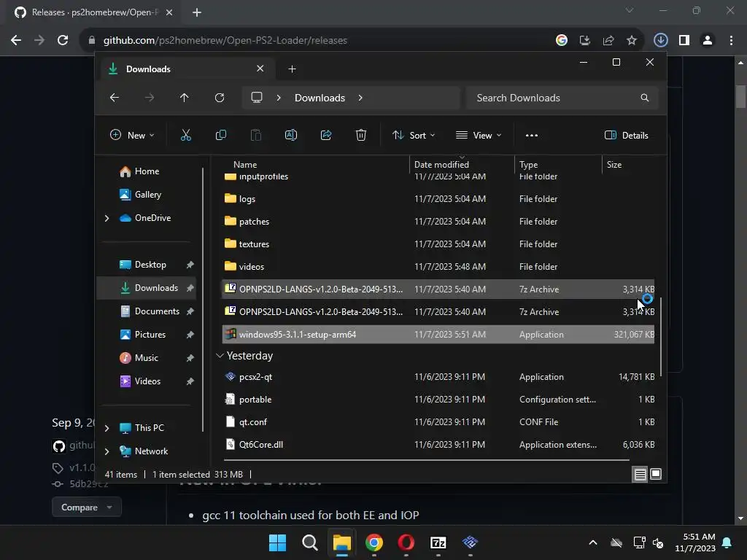The image size is (747, 560).
Task: Bookmark this page with star icon
Action: [632, 41]
